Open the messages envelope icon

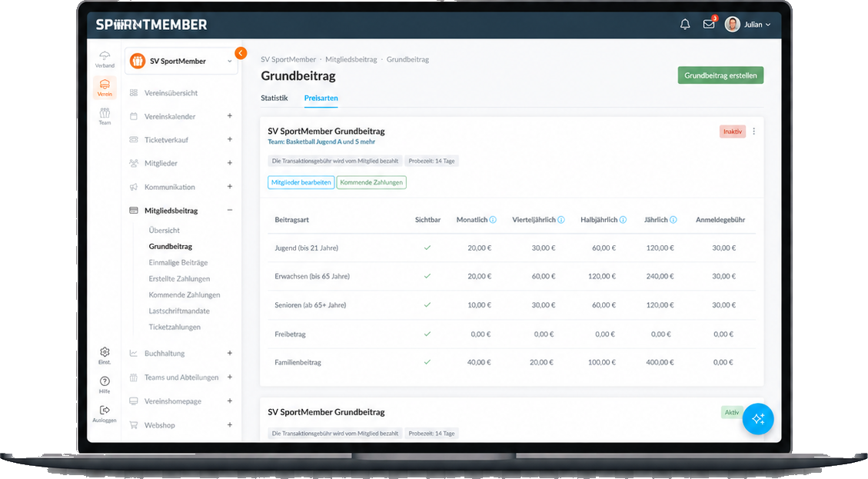[709, 25]
